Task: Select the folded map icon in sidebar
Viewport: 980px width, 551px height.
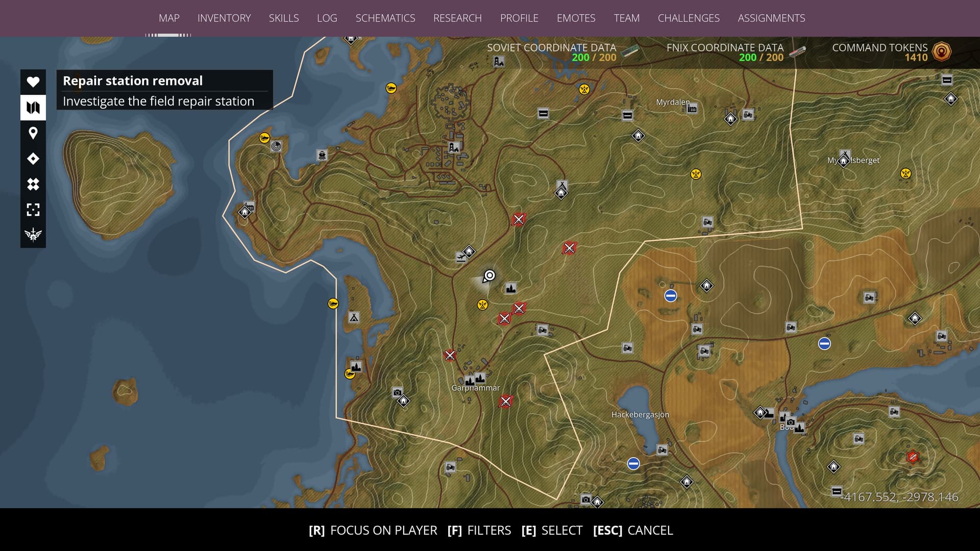Action: (x=33, y=108)
